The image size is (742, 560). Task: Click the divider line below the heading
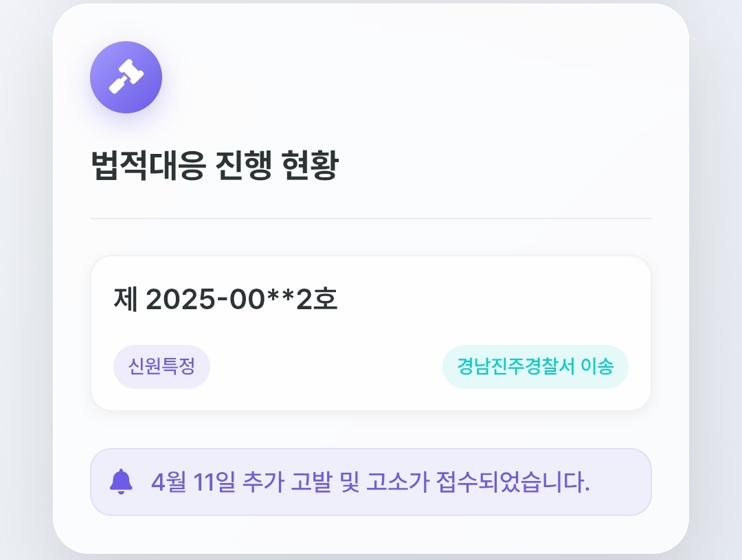[371, 219]
